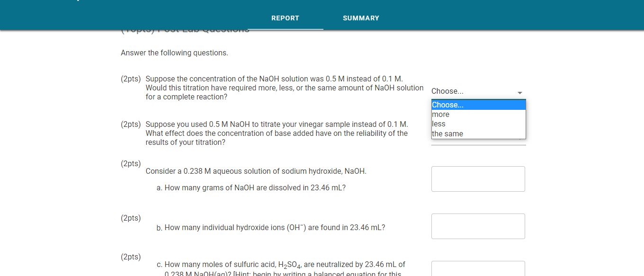644x276 pixels.
Task: Click the answer line below the reliability question
Action: pyautogui.click(x=478, y=146)
